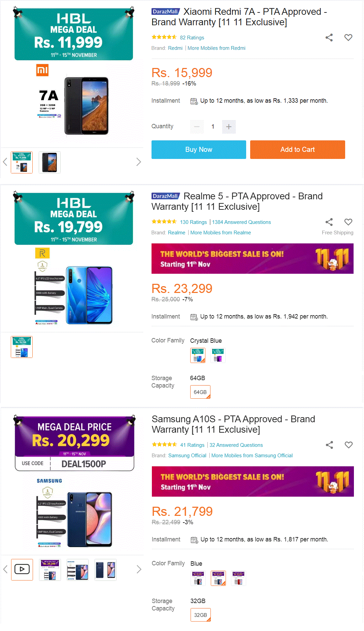This screenshot has height=631, width=364.
Task: Share the Samsung A10S listing
Action: (329, 445)
